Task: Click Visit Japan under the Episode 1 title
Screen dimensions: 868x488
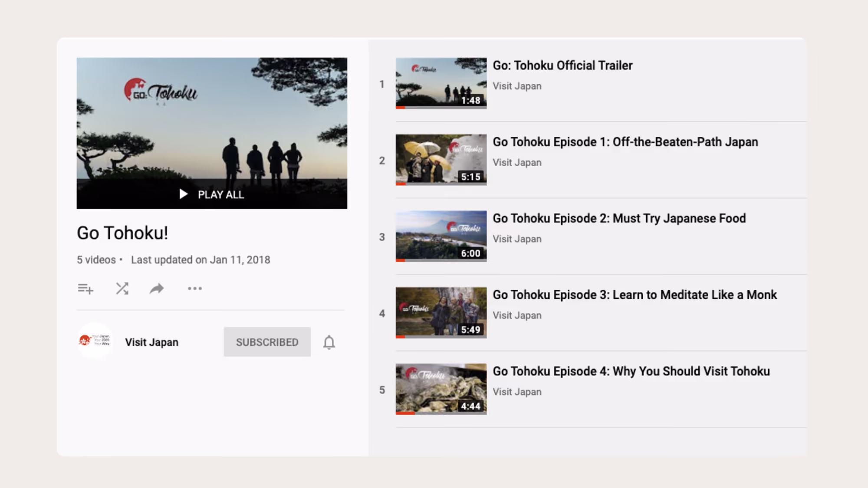Action: [517, 162]
